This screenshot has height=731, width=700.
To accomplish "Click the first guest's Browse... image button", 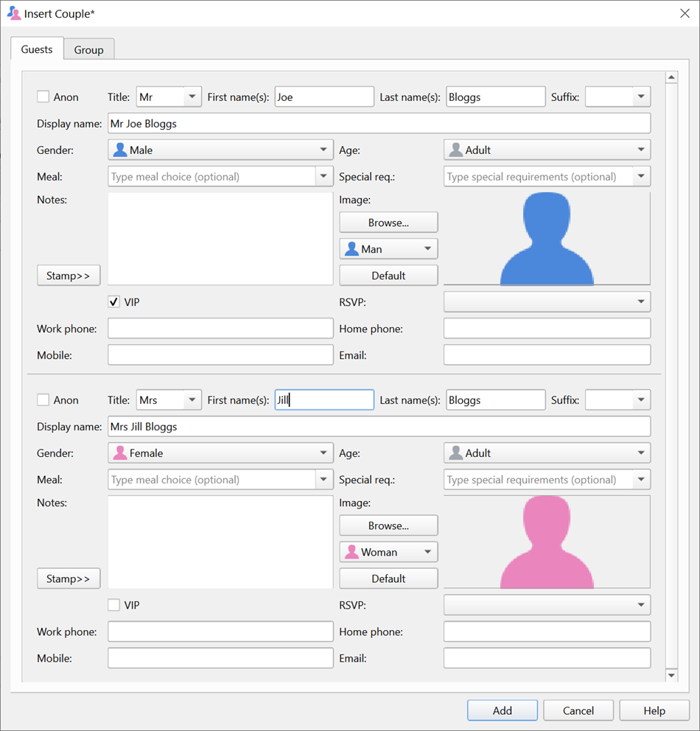I will 388,223.
